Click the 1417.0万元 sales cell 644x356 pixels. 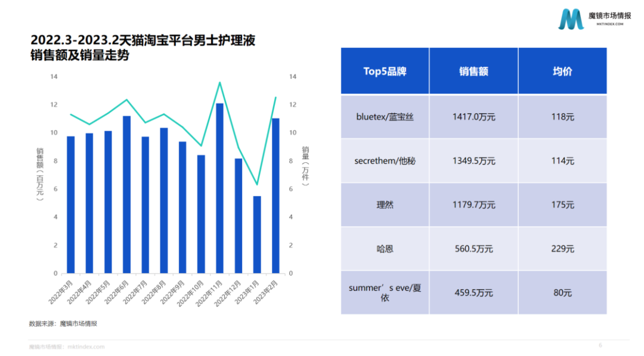(473, 117)
